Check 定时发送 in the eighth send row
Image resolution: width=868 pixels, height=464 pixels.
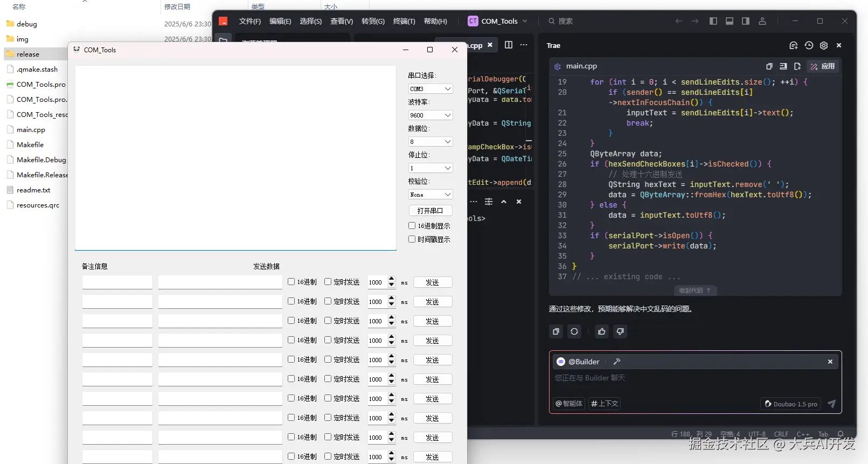[328, 418]
